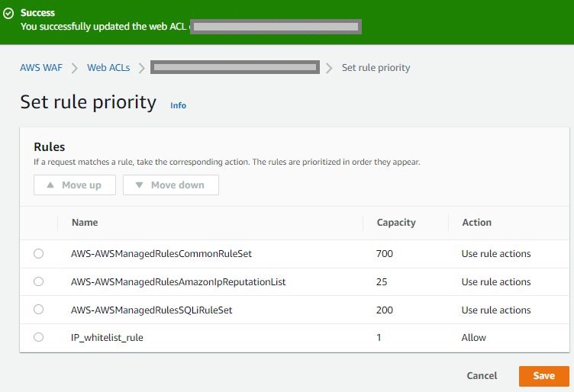Click the Success checkmark icon in banner

pyautogui.click(x=8, y=13)
